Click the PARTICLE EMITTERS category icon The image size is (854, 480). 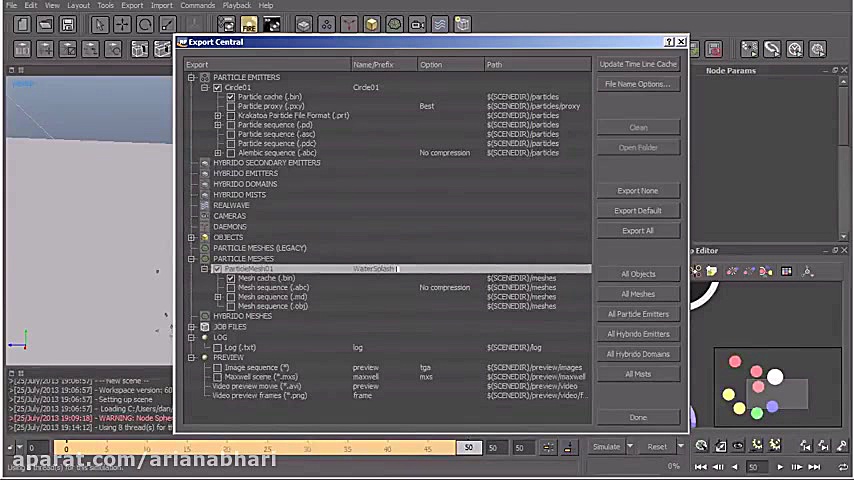[x=205, y=77]
